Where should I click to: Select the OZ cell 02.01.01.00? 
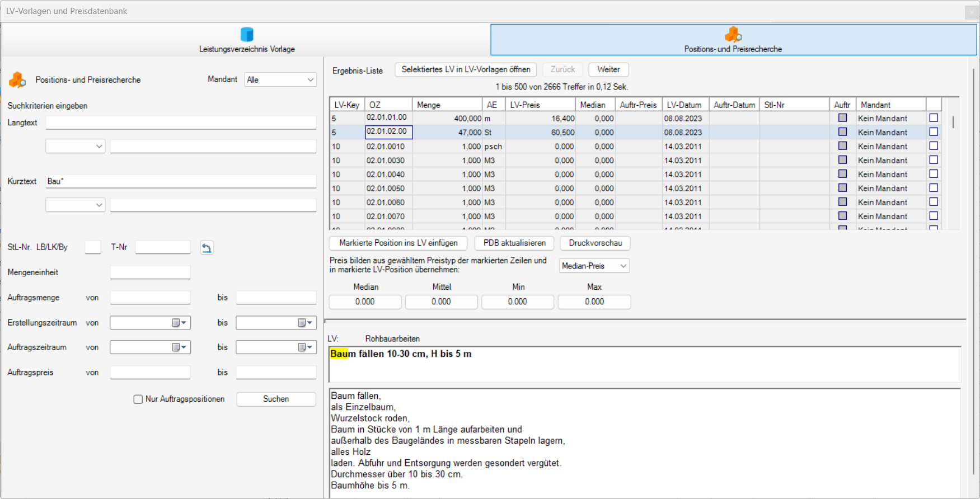(x=388, y=118)
